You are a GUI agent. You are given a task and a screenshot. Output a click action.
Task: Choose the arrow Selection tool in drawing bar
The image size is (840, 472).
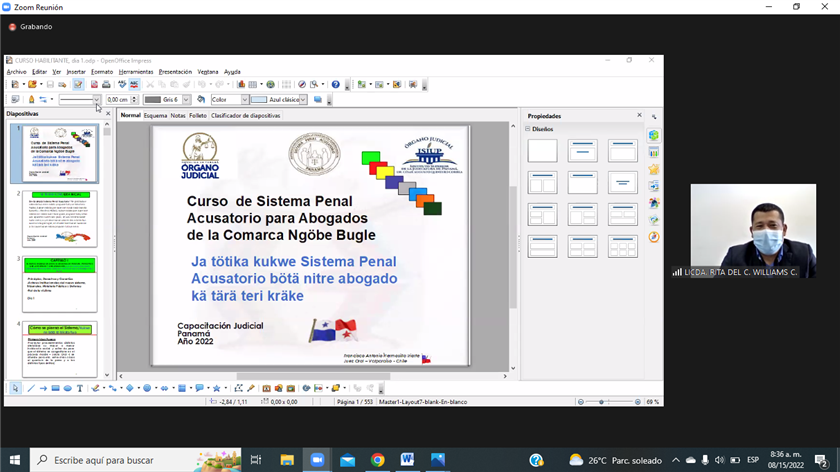15,388
